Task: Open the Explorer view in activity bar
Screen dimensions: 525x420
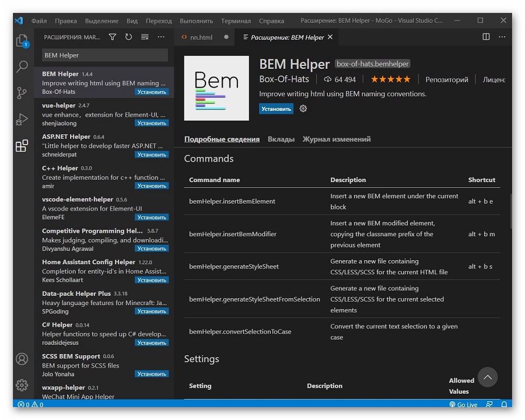Action: click(22, 41)
